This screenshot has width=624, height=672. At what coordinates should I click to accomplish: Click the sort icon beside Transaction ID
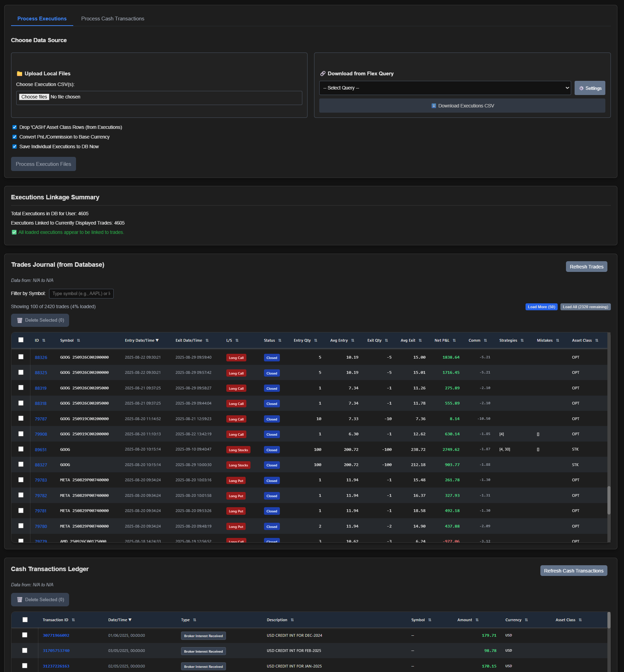[73, 620]
